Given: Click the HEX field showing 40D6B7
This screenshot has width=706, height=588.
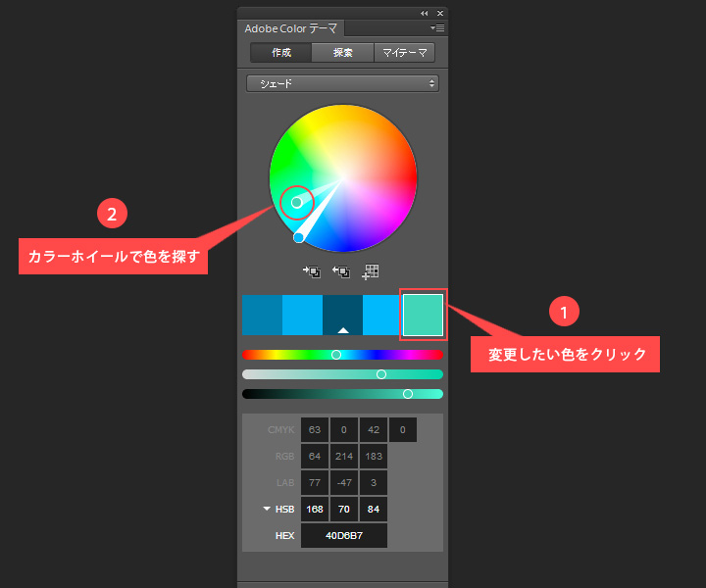Looking at the screenshot, I should [344, 536].
